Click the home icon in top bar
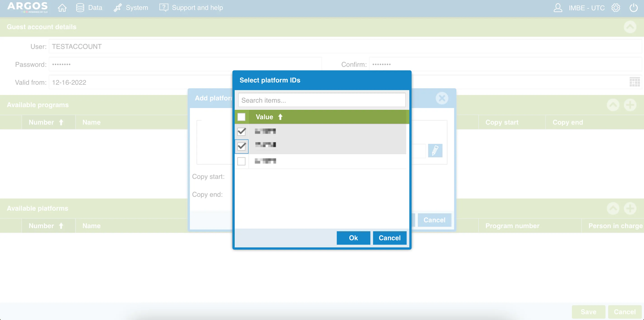This screenshot has height=320, width=644. click(x=62, y=8)
